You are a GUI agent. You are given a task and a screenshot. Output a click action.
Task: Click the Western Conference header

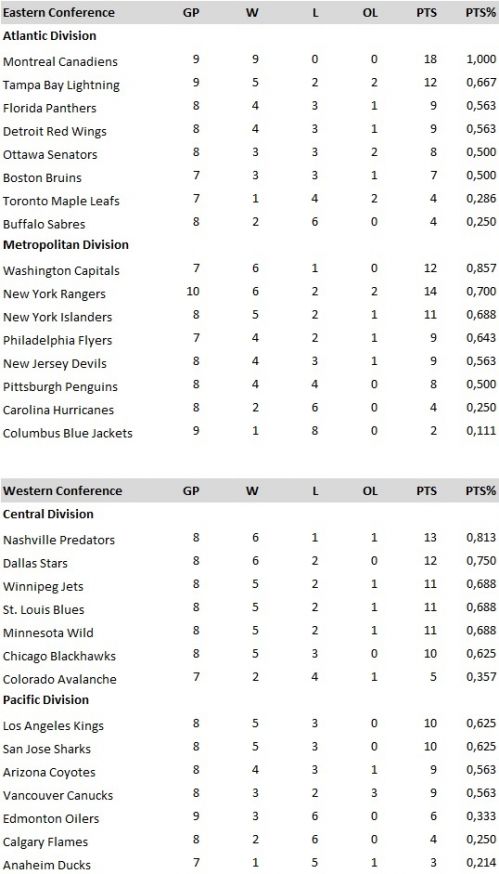pos(62,491)
